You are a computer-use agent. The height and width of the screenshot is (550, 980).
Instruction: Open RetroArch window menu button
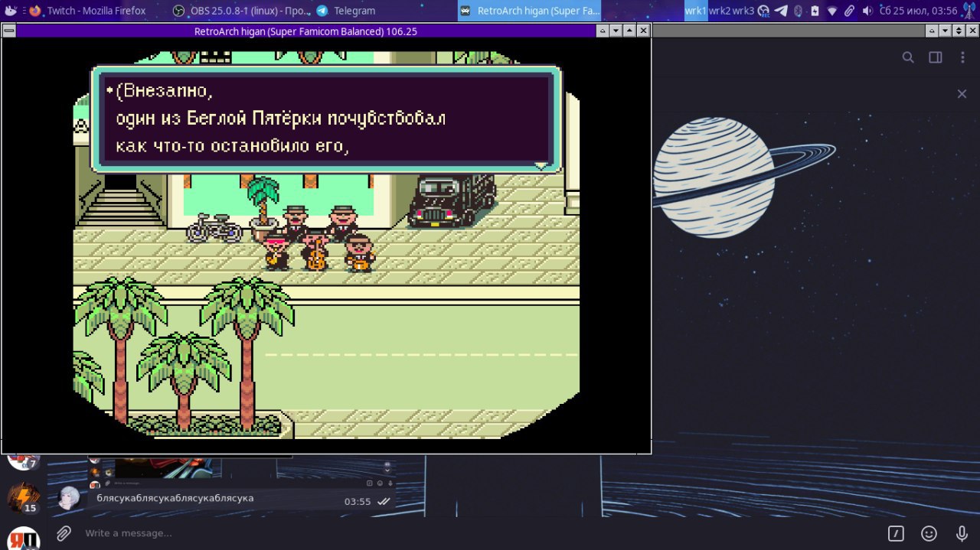tap(8, 31)
